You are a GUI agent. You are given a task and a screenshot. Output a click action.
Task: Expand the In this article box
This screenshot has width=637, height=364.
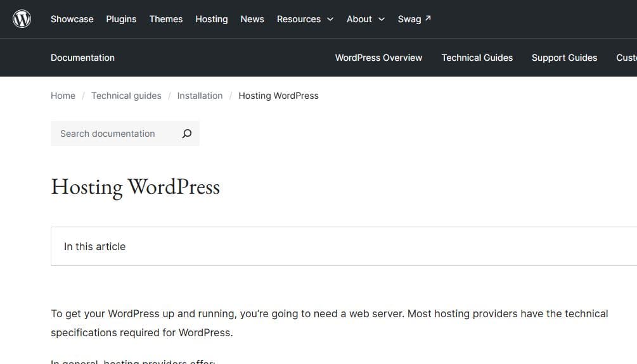pyautogui.click(x=344, y=246)
